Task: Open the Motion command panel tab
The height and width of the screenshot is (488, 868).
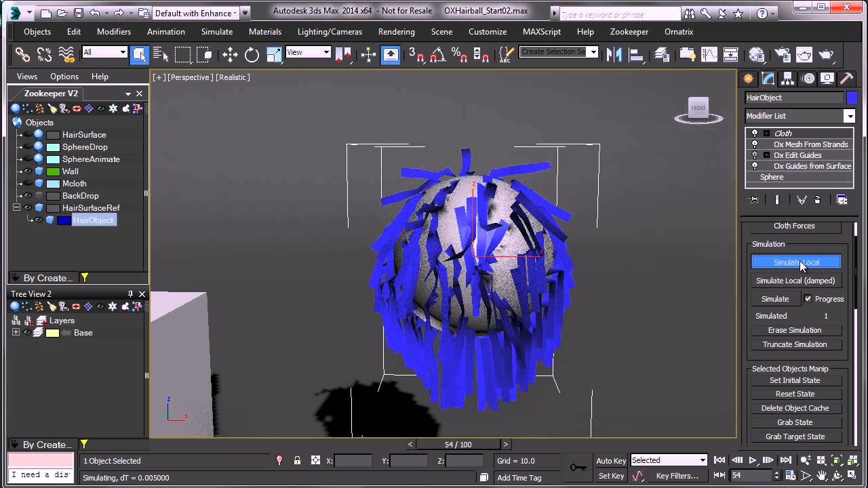Action: [x=808, y=78]
